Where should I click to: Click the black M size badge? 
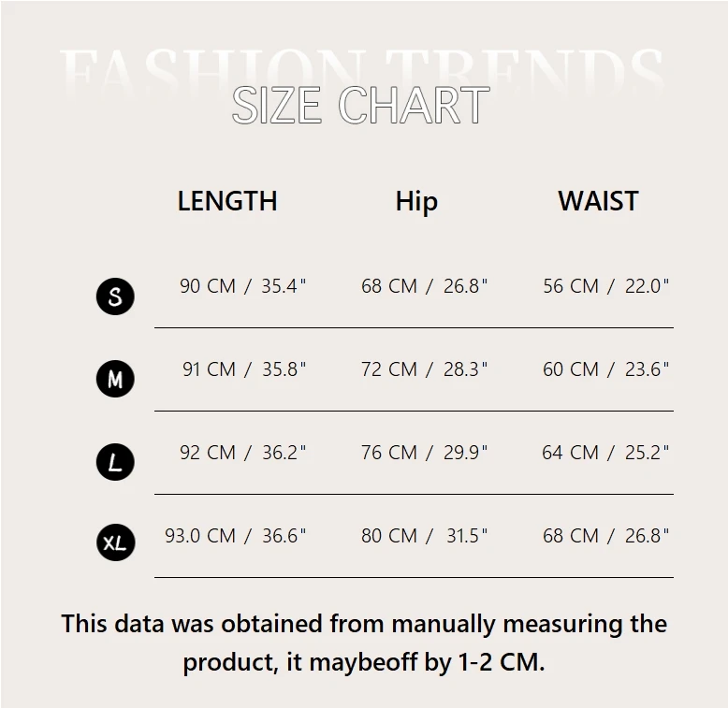pos(115,379)
